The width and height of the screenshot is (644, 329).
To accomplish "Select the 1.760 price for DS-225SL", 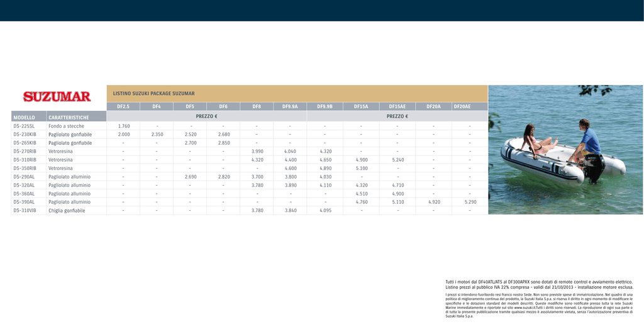I will tap(124, 126).
